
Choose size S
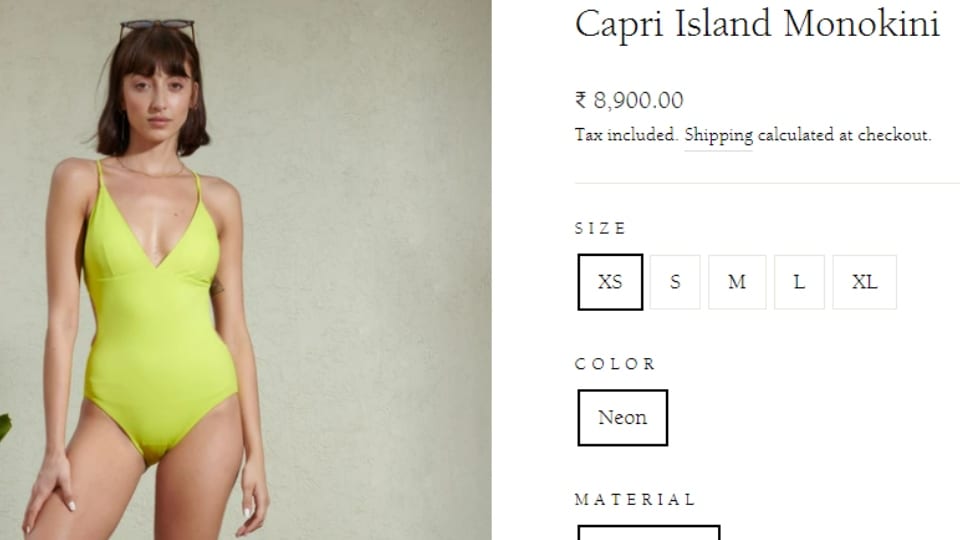(675, 282)
